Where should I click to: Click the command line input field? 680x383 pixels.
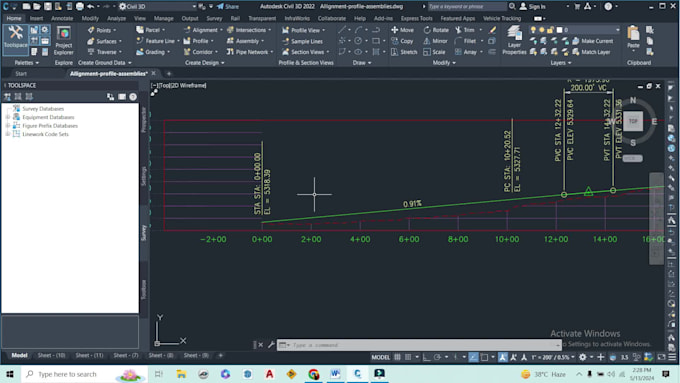click(x=419, y=345)
